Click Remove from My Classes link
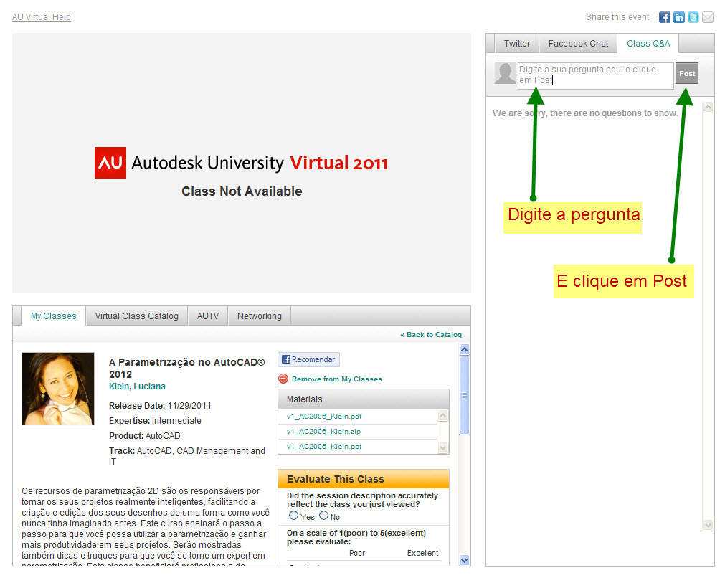This screenshot has width=725, height=588. click(336, 379)
